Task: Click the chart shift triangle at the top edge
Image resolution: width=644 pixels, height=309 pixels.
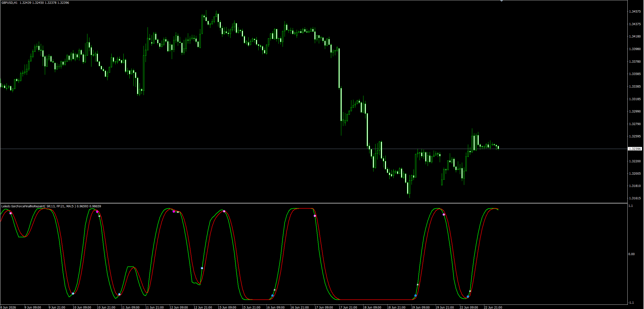Action: [502, 1]
